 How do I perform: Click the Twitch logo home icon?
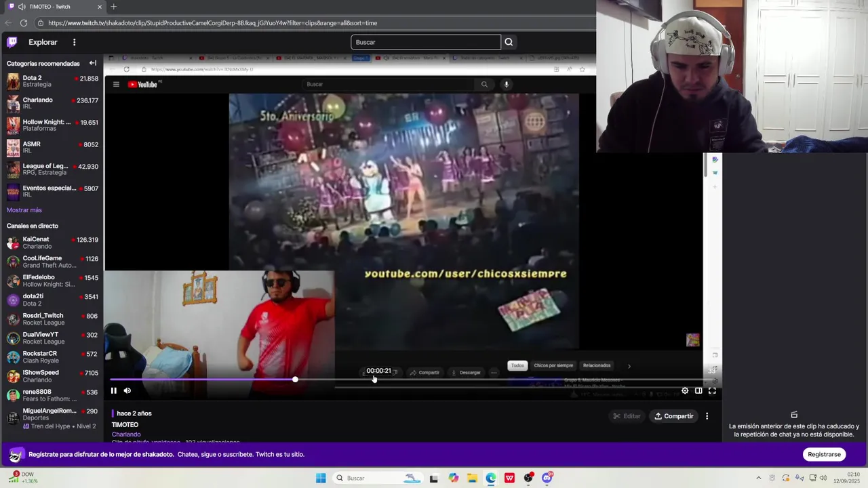12,42
